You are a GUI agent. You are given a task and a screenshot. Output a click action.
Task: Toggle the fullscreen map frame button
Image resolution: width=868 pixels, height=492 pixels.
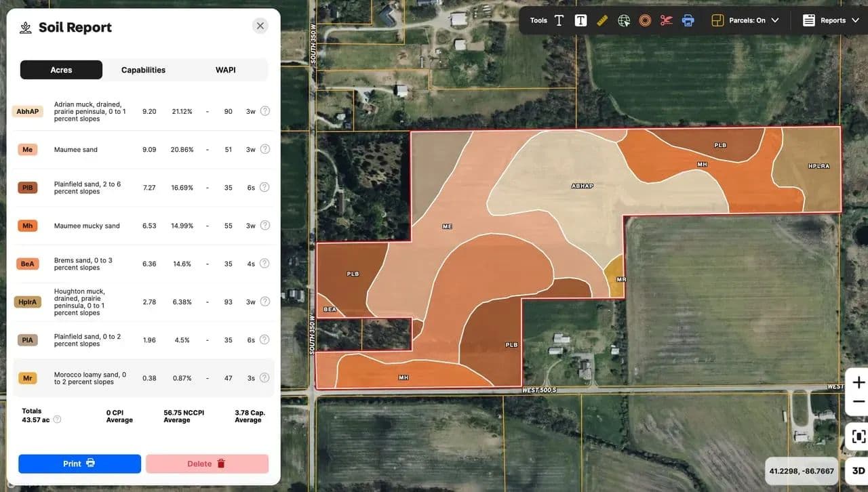coord(858,436)
